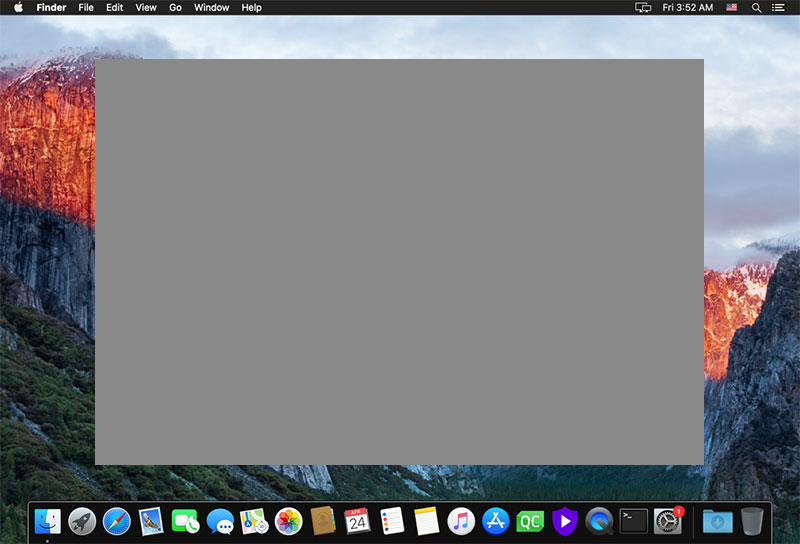This screenshot has height=544, width=800.
Task: Open Notes yellow notepad icon
Action: (x=426, y=521)
